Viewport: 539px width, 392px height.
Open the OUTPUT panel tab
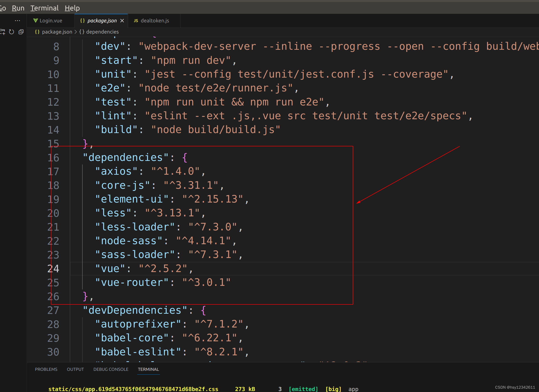pos(75,369)
